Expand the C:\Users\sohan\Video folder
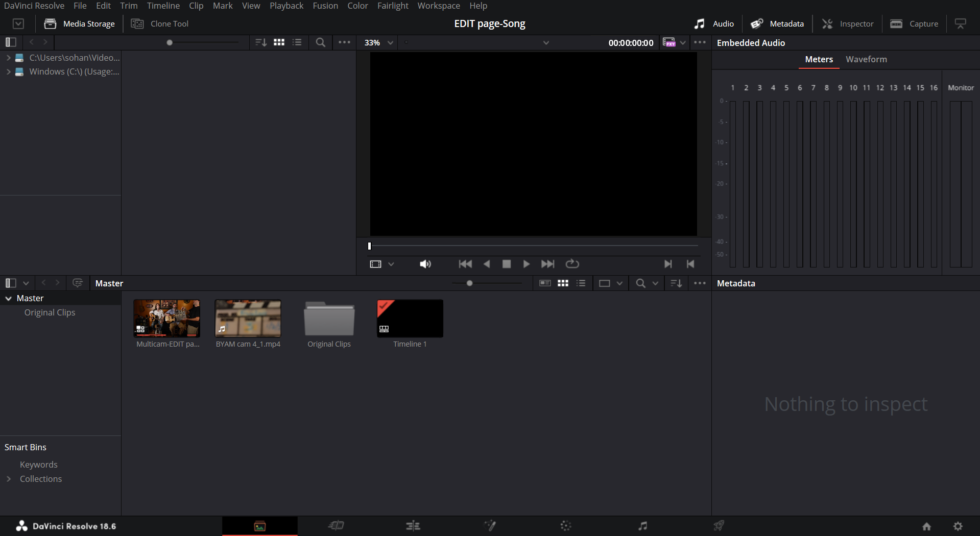 click(8, 58)
